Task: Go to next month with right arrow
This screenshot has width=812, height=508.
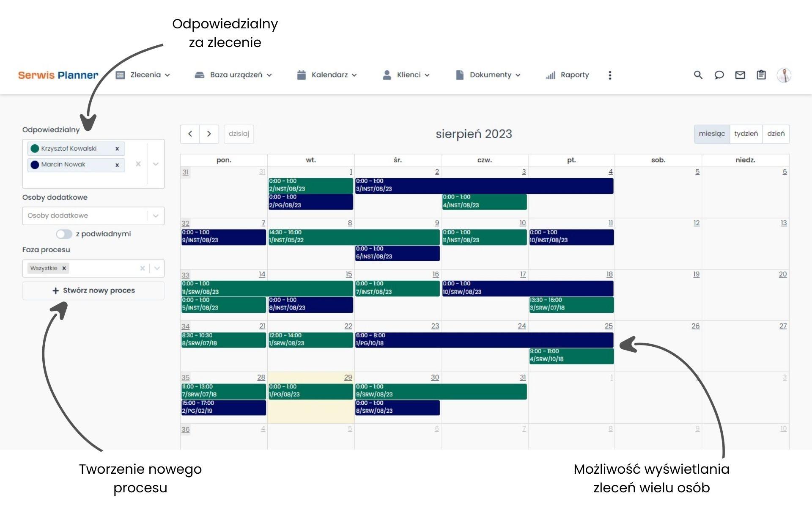Action: [x=209, y=134]
